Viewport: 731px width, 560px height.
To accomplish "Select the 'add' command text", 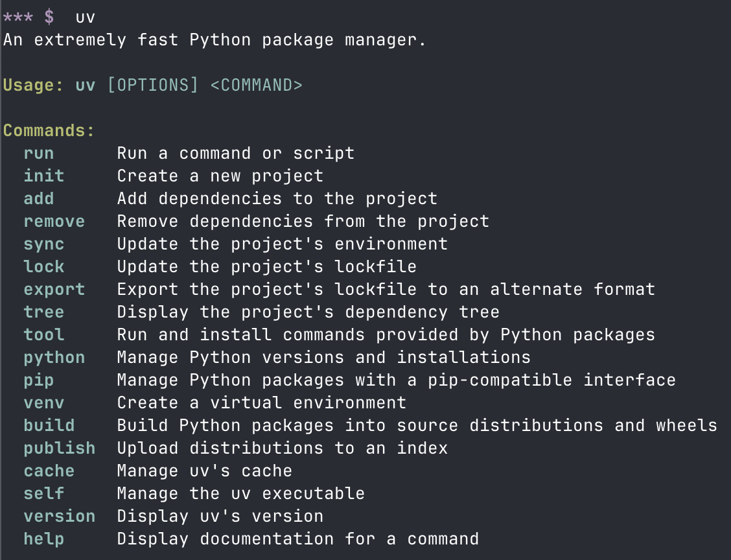I will pos(39,198).
